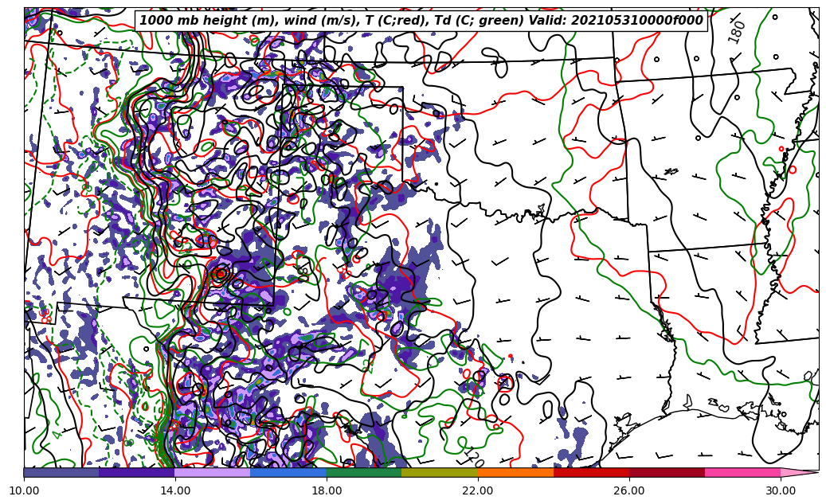Select the 30.00 colorbar tick label
The width and height of the screenshot is (826, 504).
pyautogui.click(x=781, y=490)
